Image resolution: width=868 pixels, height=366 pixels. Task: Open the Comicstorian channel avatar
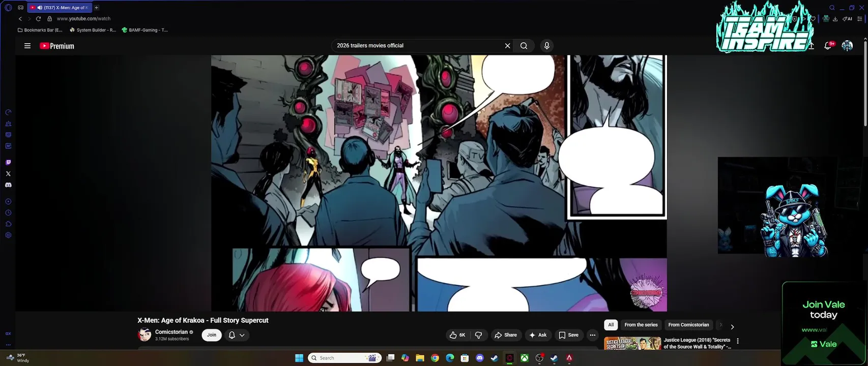144,335
